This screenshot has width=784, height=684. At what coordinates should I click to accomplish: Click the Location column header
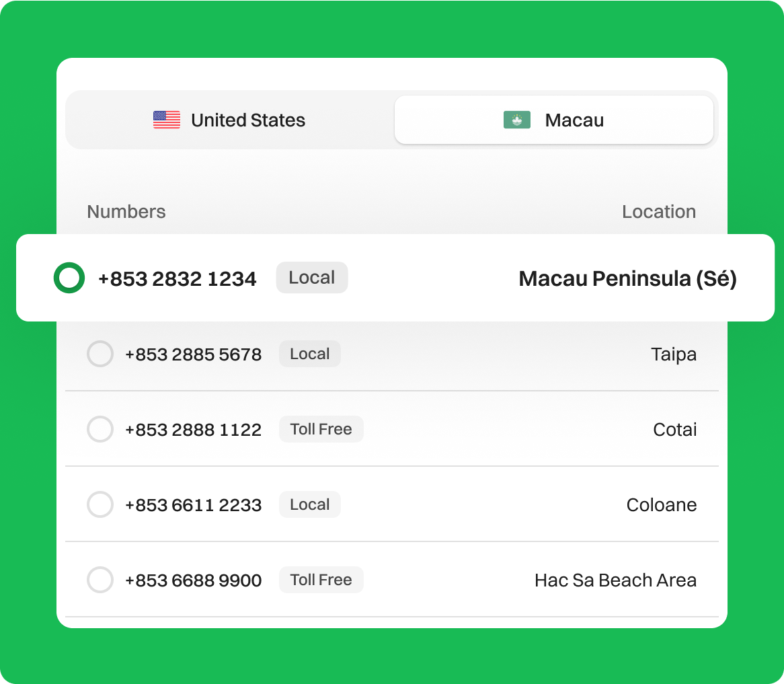pos(658,211)
